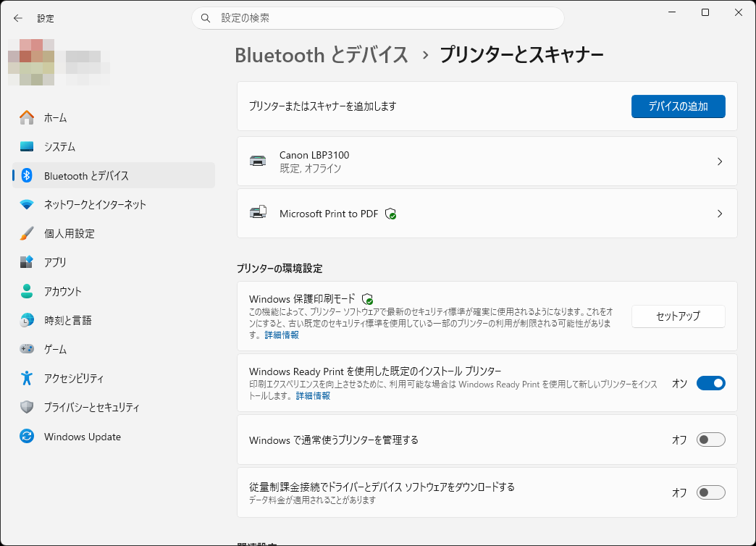Viewport: 756px width, 546px height.
Task: Click プリンターの環境設定 section heading
Action: (x=280, y=269)
